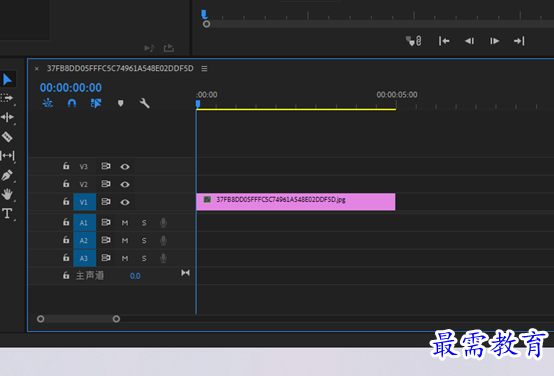
Task: Select the Ripple Edit tool
Action: coord(7,117)
